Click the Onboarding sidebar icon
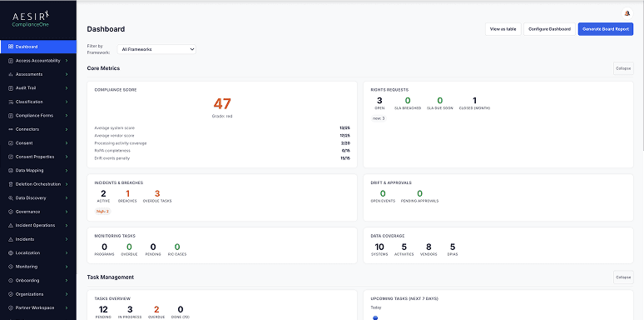 (x=11, y=281)
